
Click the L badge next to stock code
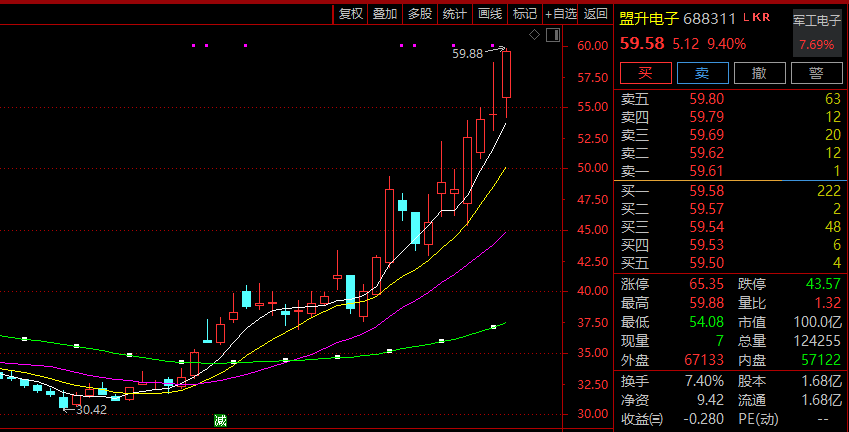[747, 18]
